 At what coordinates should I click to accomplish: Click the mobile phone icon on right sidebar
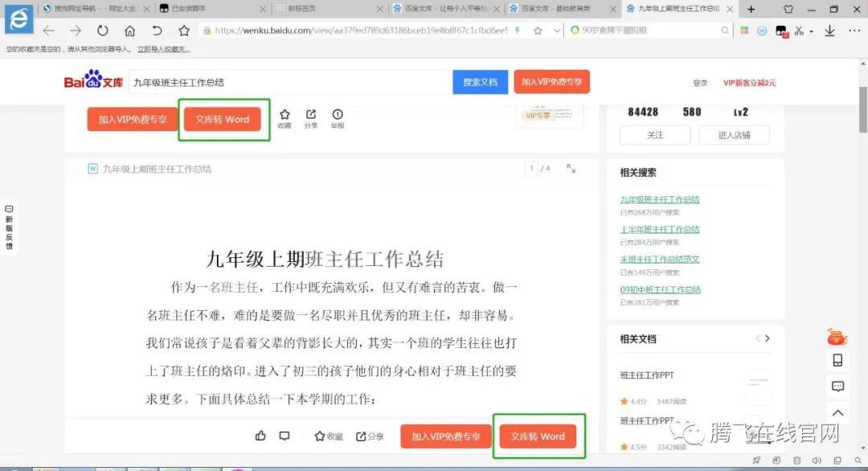[x=837, y=360]
